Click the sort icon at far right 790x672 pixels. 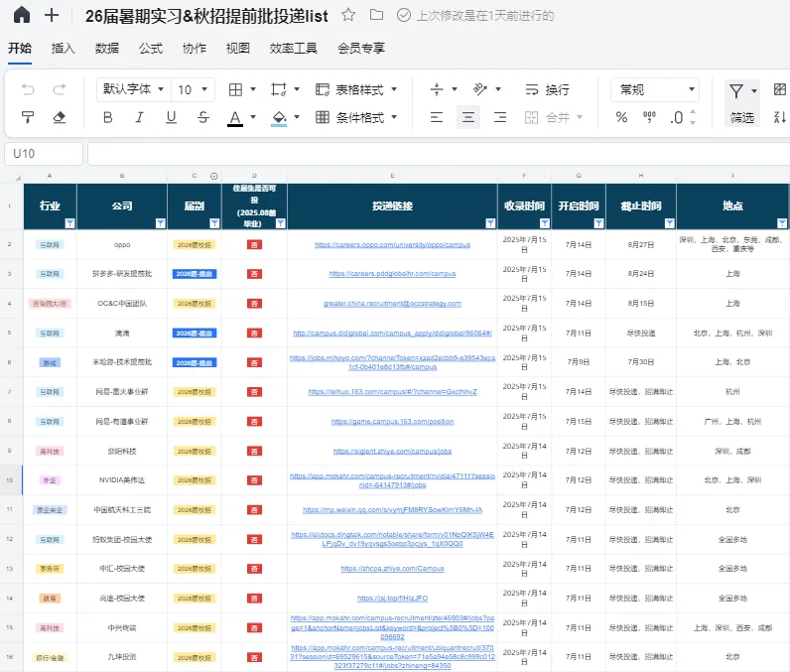pos(779,117)
